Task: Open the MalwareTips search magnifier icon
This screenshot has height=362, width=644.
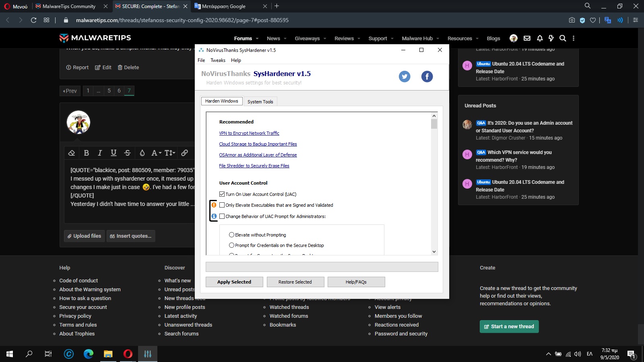Action: 563,38
